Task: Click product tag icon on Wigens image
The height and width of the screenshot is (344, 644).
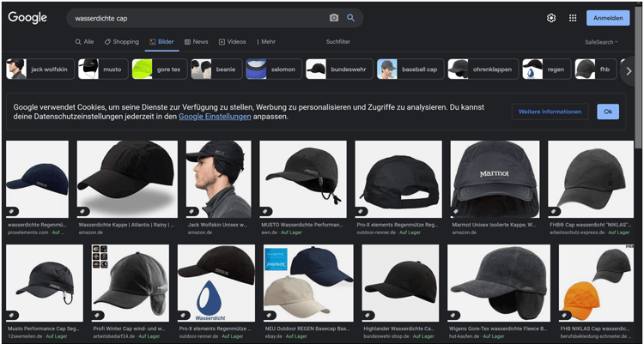Action: tap(453, 316)
